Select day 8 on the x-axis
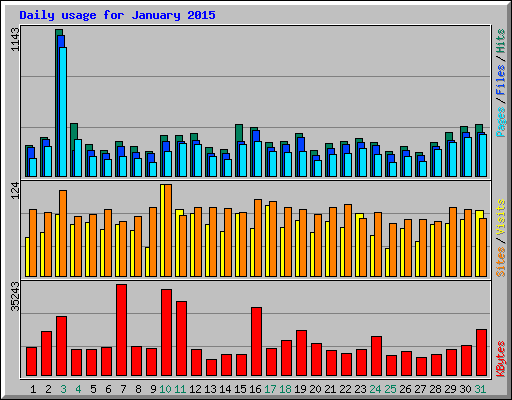The height and width of the screenshot is (400, 512). [x=138, y=389]
